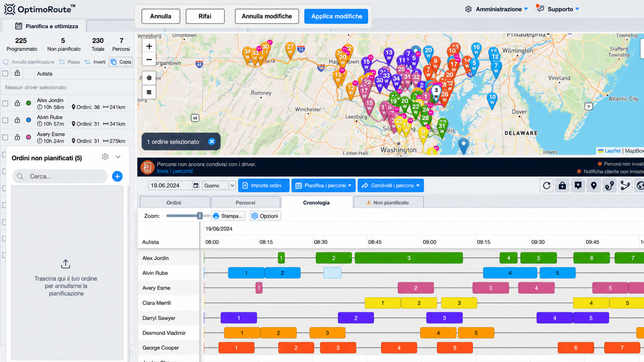
Task: Open the Supporto dropdown menu
Action: coord(563,9)
